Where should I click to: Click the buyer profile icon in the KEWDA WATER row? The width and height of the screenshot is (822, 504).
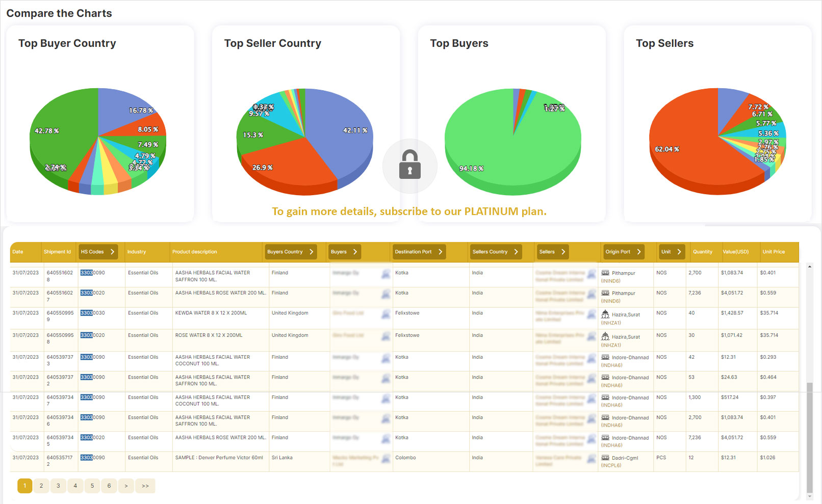click(x=386, y=315)
